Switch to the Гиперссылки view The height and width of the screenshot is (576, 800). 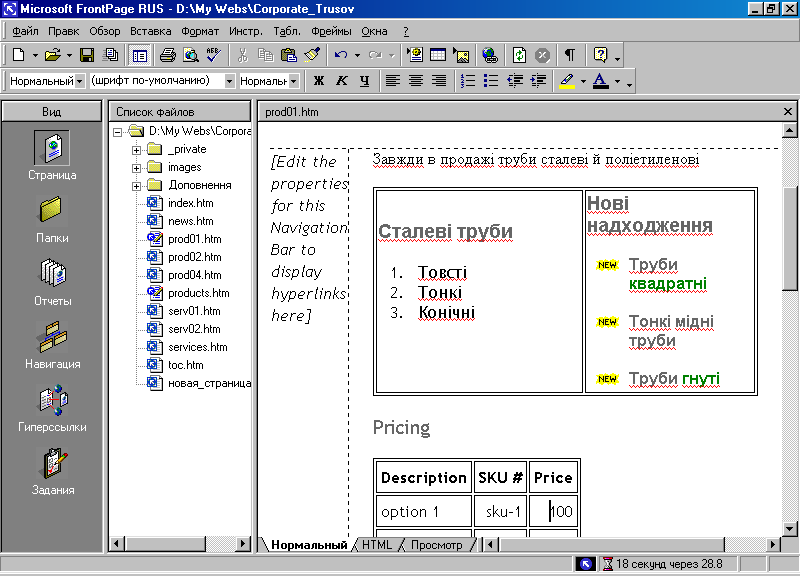[x=52, y=408]
